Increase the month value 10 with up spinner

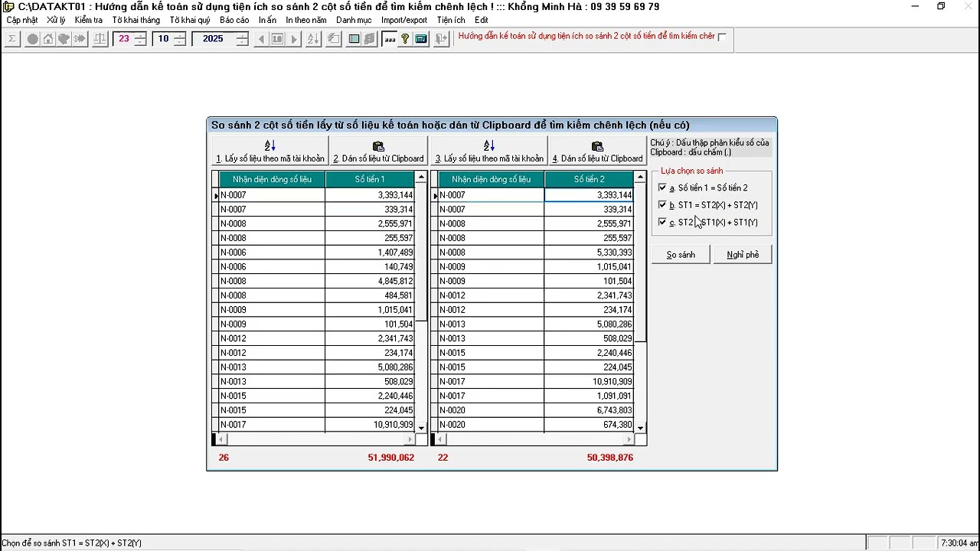(180, 35)
